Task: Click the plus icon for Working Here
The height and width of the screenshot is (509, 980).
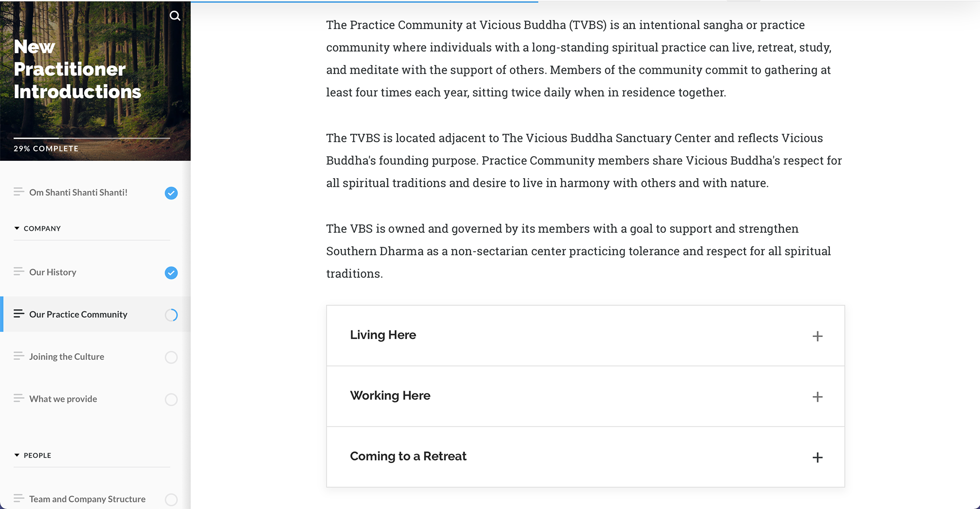Action: coord(817,397)
